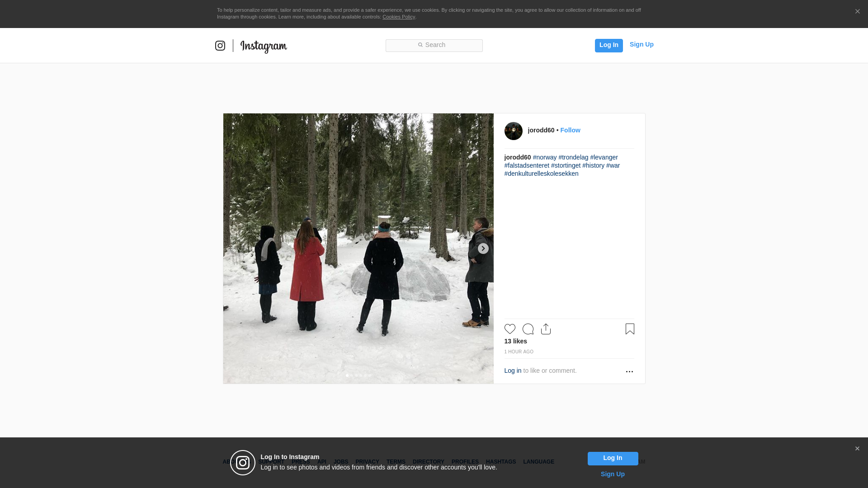This screenshot has height=488, width=868.
Task: Share the post using share icon
Action: tap(546, 329)
